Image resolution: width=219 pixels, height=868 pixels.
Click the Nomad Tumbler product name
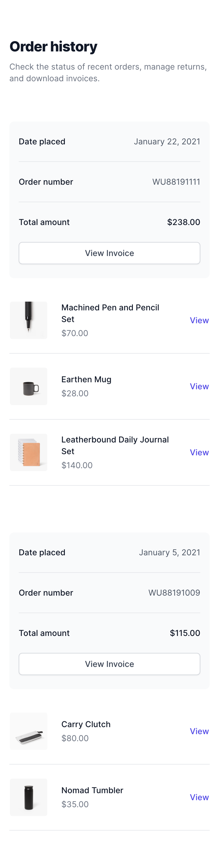92,790
